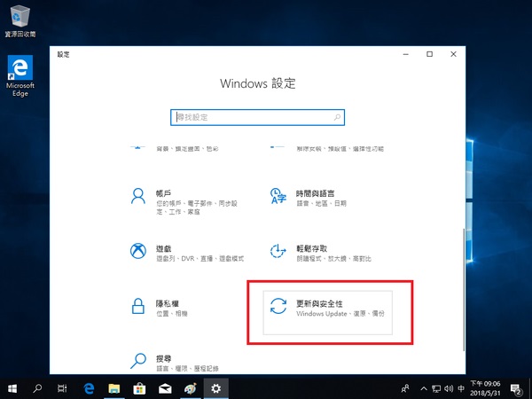The height and width of the screenshot is (399, 532).
Task: Click the 隱私權 padlock icon
Action: pyautogui.click(x=138, y=306)
